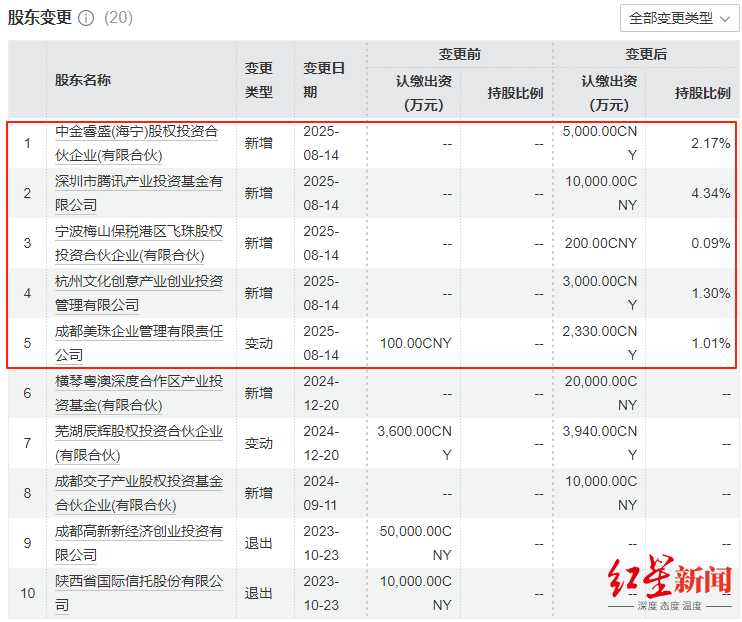Screen dimensions: 742x622
Task: Select the 5,000.00CNY contribution cell
Action: click(600, 143)
